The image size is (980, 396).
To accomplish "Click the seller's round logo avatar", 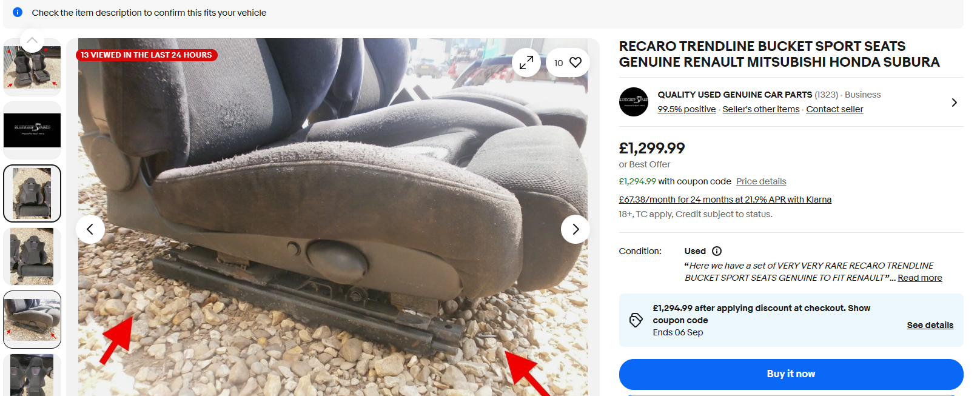I will click(634, 102).
